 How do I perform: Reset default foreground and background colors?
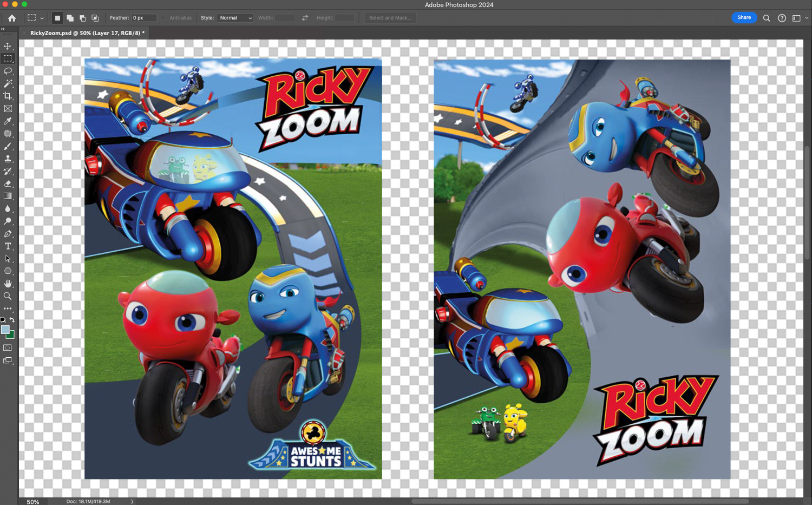(3, 320)
